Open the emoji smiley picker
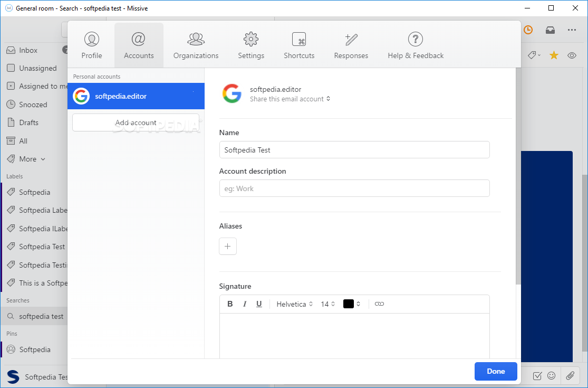Viewport: 588px width, 388px height. [x=551, y=376]
